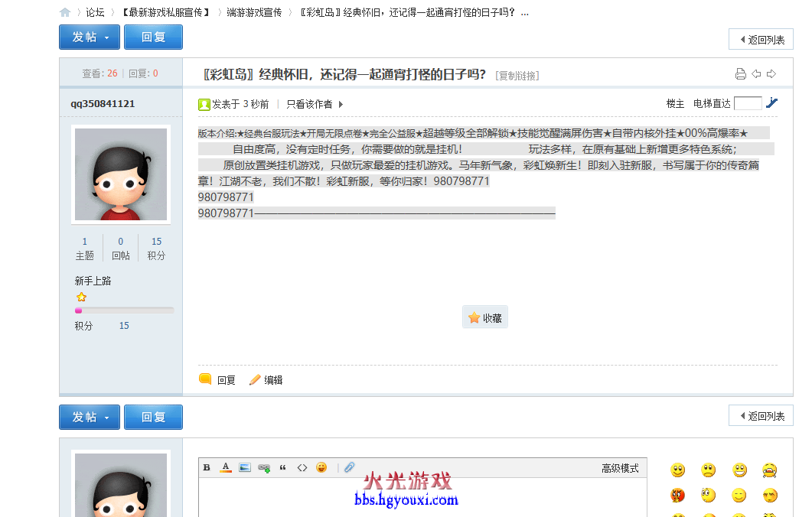Go to previous thread arrow icon
The image size is (812, 517).
coord(756,74)
